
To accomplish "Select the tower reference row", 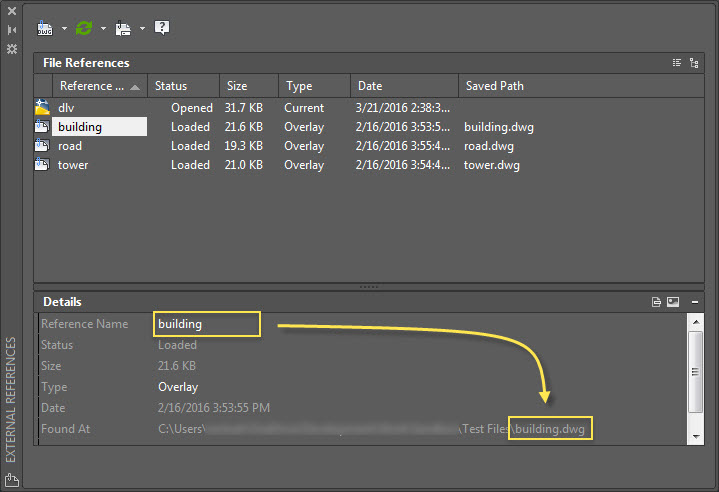I will (369, 165).
